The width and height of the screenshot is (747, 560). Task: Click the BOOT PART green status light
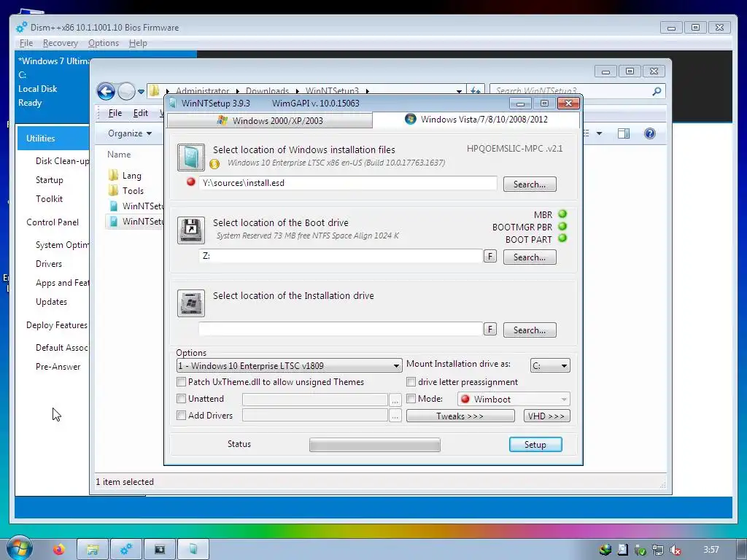(x=562, y=238)
